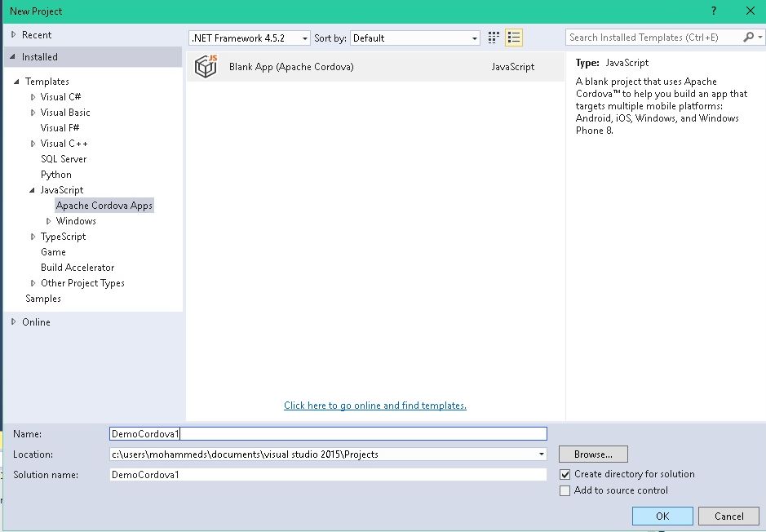The width and height of the screenshot is (766, 532).
Task: Select Build Accelerator templates
Action: coord(77,268)
